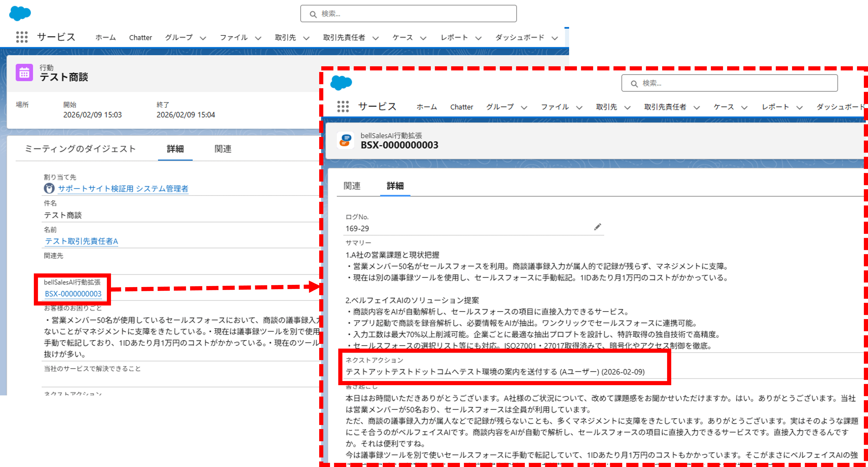Click the Salesforce cloud logo in left window
868x467 pixels.
tap(20, 14)
